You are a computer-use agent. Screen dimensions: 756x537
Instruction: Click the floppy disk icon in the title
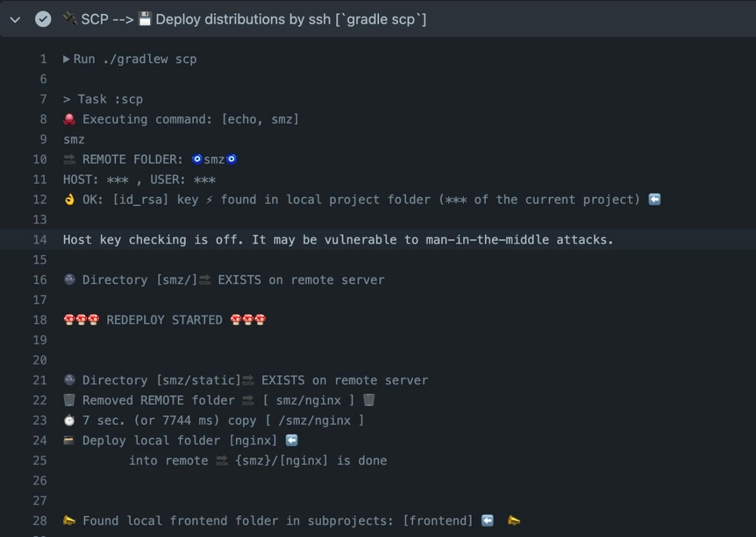(144, 19)
